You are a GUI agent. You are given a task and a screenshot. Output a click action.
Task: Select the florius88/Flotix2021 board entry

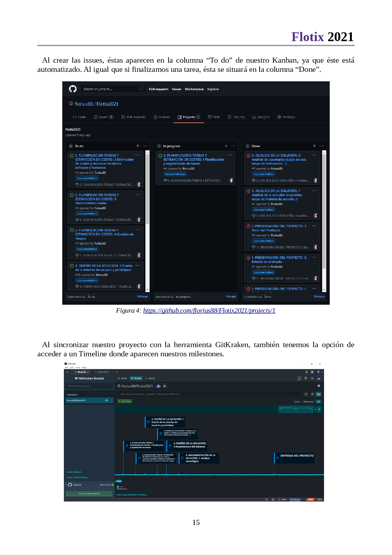pos(89,400)
